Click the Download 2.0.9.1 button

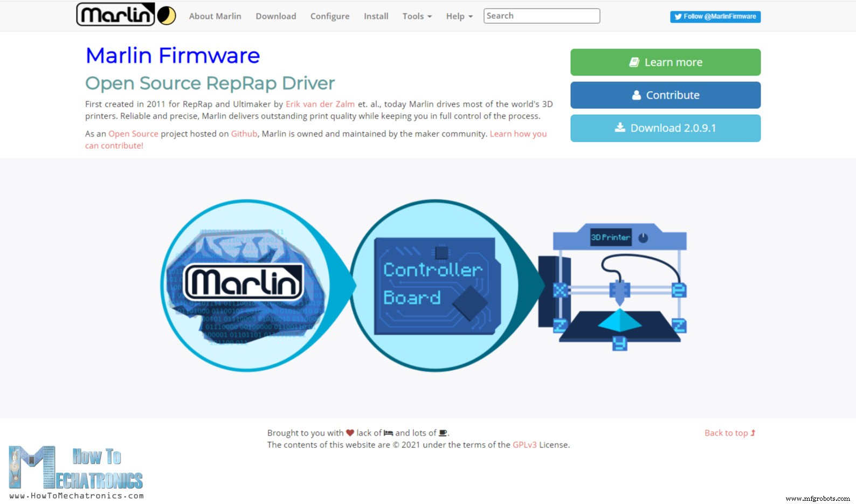[665, 128]
